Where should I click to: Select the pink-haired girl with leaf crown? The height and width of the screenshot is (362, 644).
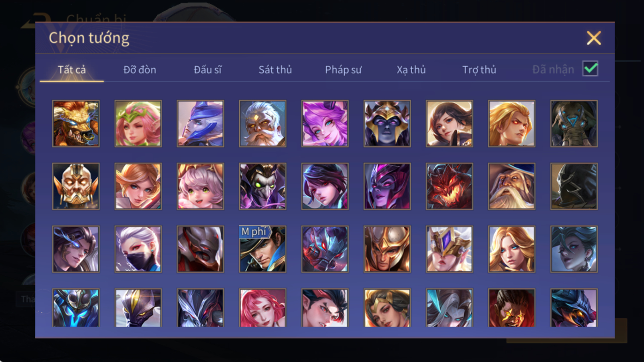click(x=138, y=124)
